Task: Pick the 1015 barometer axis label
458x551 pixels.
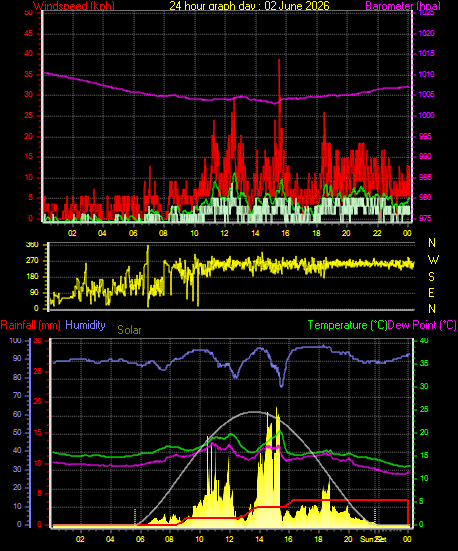Action: (426, 53)
